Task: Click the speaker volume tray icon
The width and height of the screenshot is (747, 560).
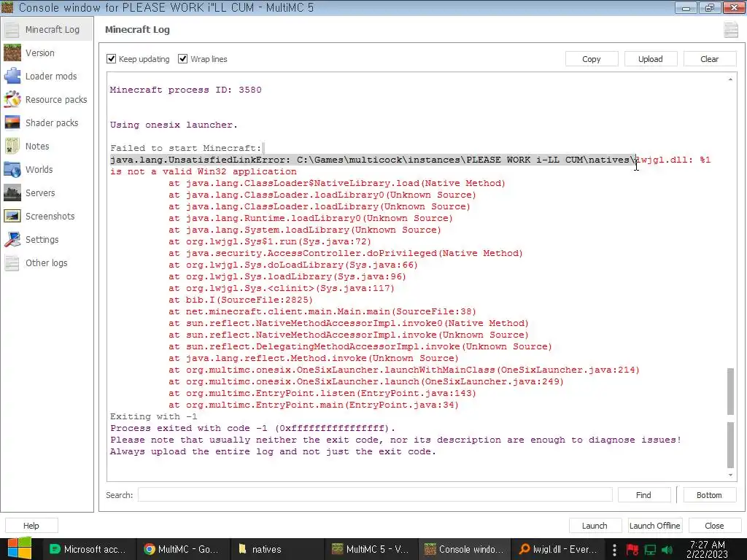Action: click(667, 550)
